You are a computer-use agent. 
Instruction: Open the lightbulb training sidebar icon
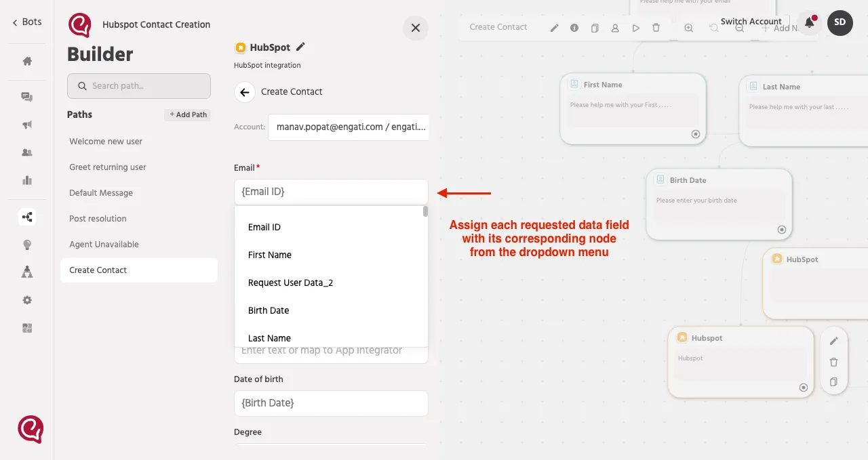coord(27,245)
